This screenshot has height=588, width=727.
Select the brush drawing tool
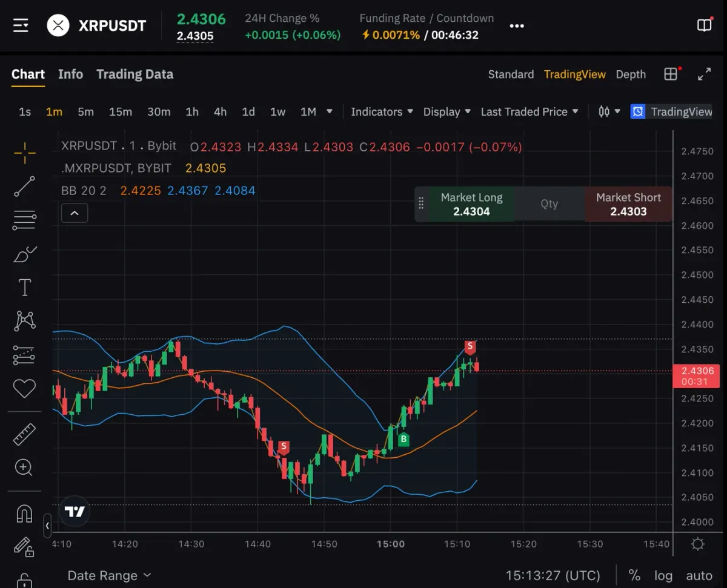[x=24, y=254]
